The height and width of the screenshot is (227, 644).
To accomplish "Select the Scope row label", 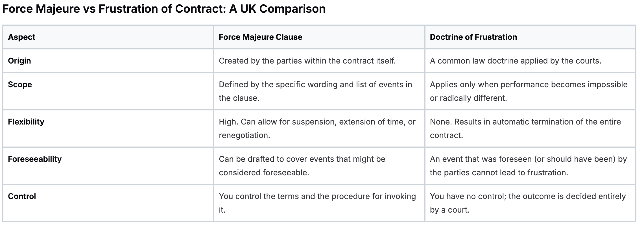I will [20, 84].
